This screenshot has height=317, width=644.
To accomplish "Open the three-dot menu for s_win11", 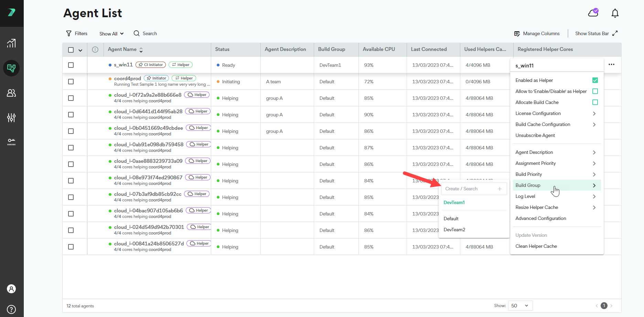I will (x=611, y=65).
